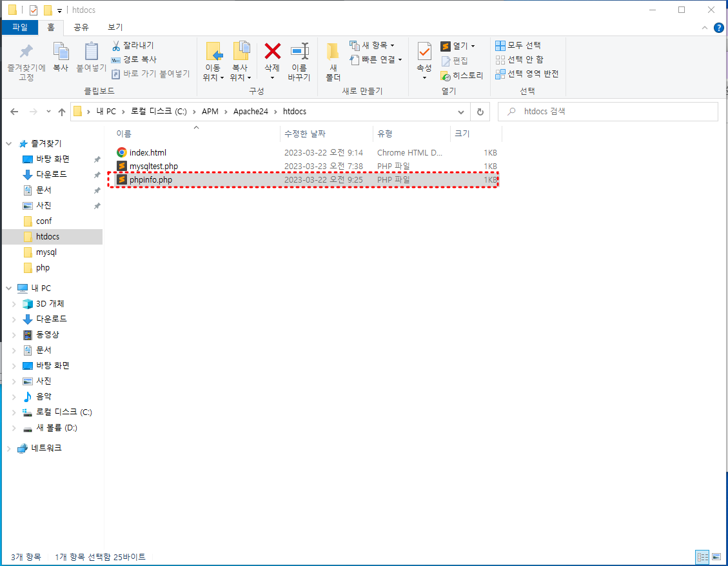Expand the 3D 개체 tree node
Screen dimensions: 728x566
pos(14,304)
